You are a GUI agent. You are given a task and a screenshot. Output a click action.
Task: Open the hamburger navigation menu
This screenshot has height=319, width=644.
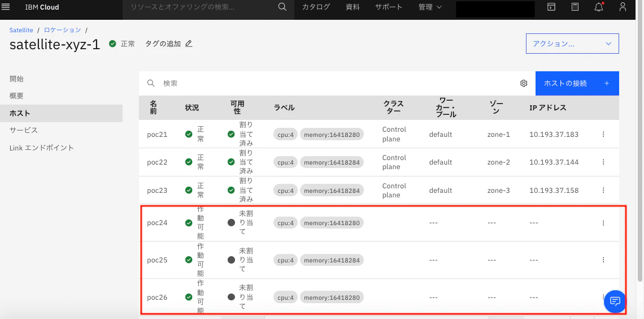(x=6, y=7)
